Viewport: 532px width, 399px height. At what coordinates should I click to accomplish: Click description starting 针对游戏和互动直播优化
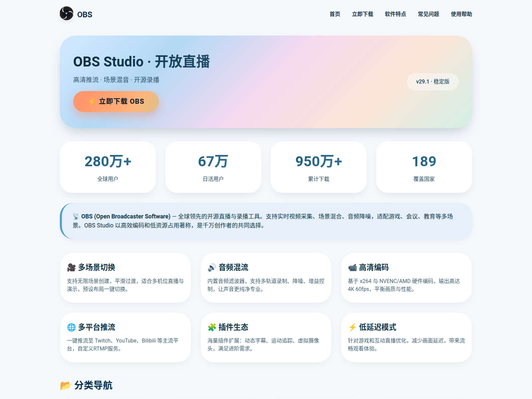406,344
